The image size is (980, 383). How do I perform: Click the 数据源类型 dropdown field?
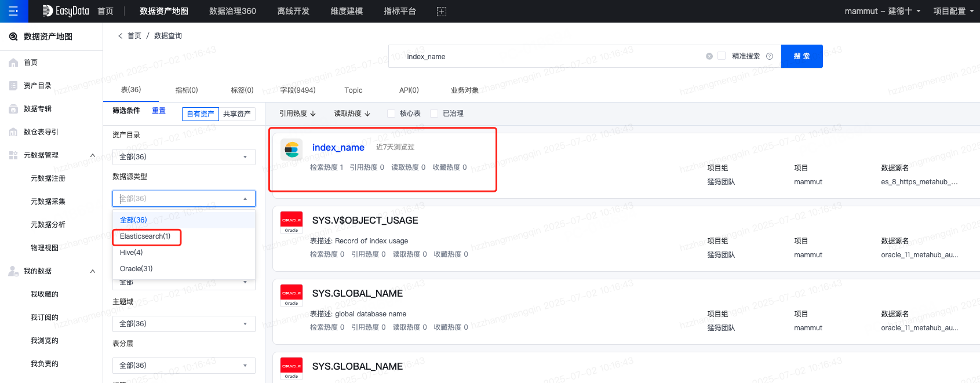tap(184, 199)
